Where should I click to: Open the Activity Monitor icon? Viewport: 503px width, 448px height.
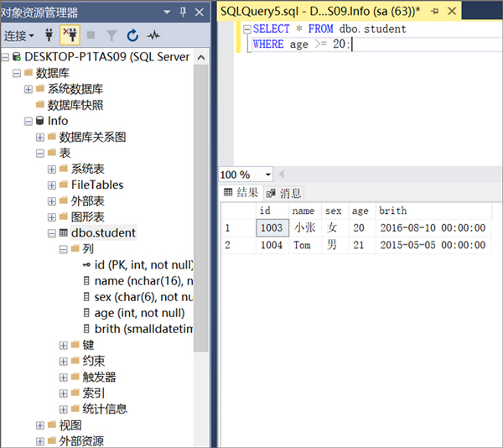(153, 35)
